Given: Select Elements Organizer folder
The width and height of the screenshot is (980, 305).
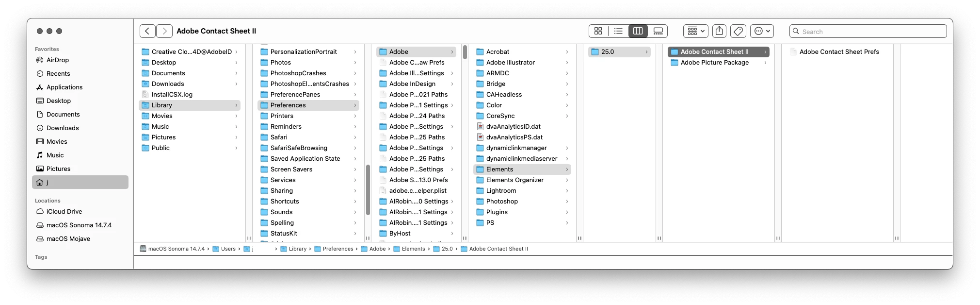Looking at the screenshot, I should point(522,180).
